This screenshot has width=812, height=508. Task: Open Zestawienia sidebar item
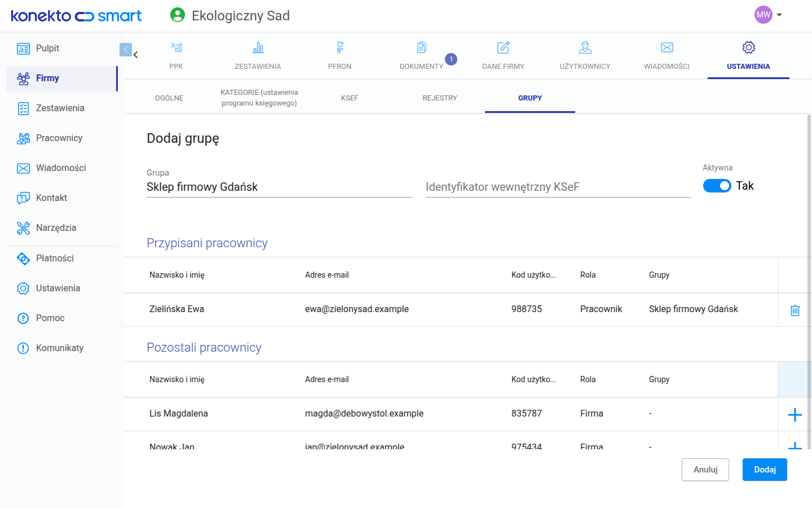(62, 108)
